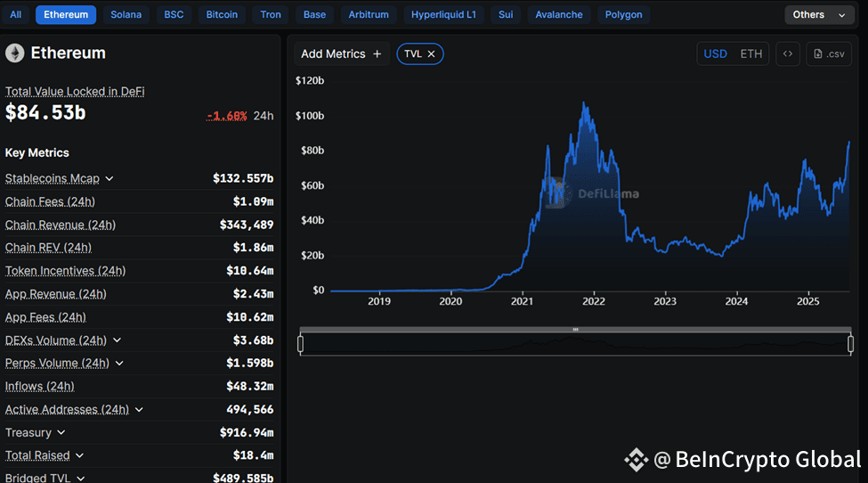Toggle the TVL metric chip

[419, 53]
